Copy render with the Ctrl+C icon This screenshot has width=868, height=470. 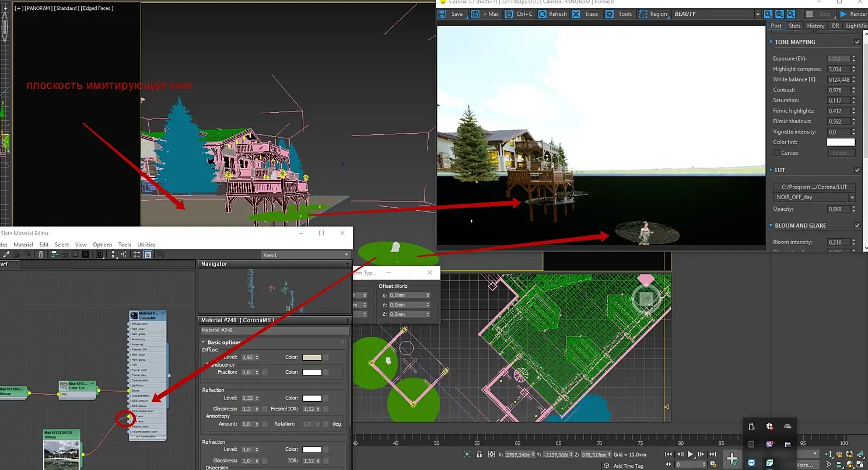point(509,14)
